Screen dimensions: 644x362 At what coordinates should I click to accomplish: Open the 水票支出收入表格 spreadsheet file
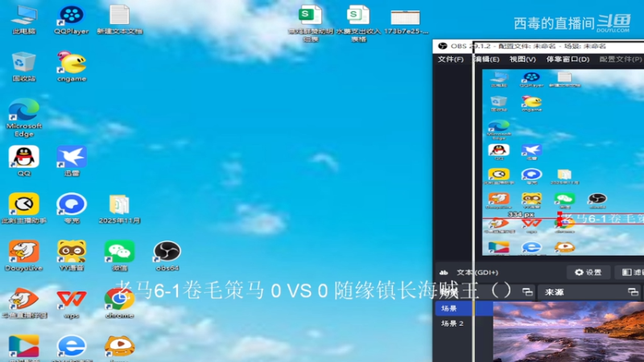[358, 23]
